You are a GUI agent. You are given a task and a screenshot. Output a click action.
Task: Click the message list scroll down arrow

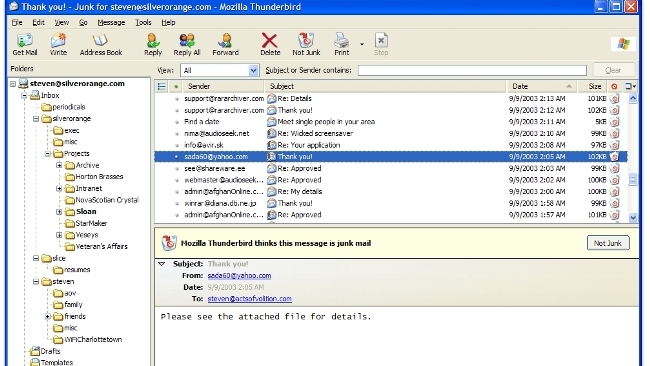(633, 217)
